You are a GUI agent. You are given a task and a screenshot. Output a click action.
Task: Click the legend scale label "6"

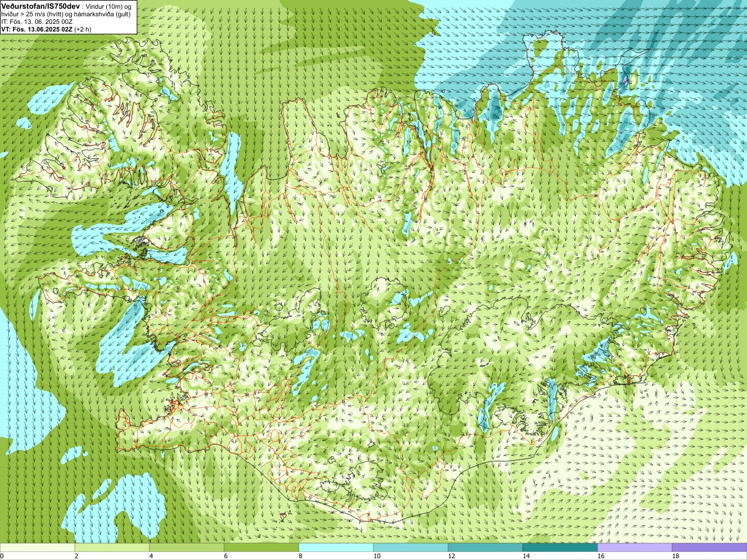click(225, 556)
